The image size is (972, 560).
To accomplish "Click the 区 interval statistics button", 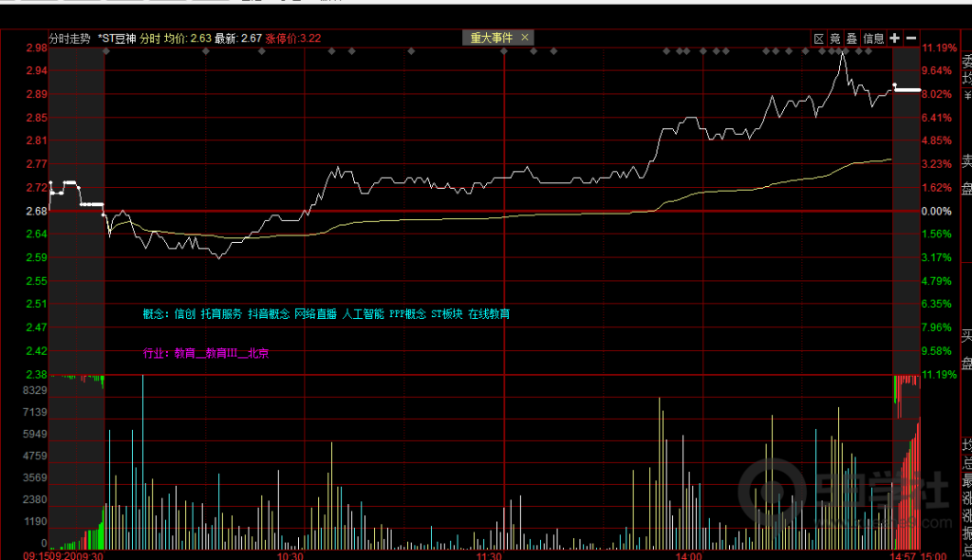I will [819, 38].
